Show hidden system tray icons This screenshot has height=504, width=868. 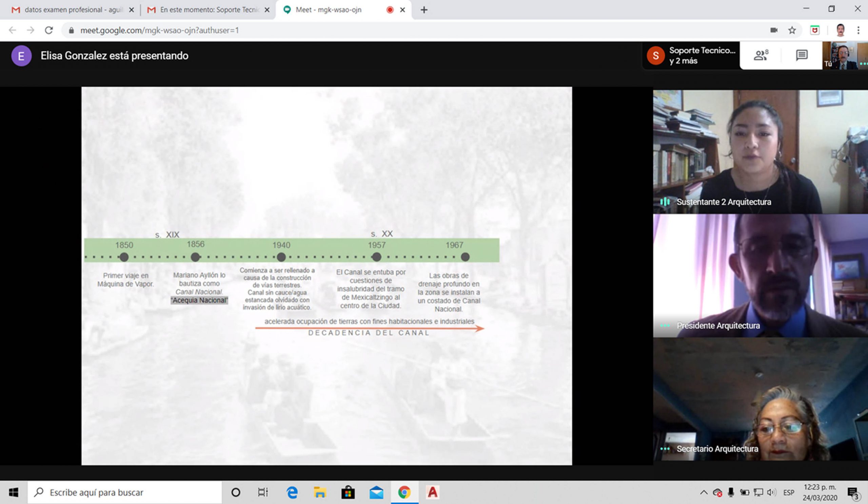(704, 492)
